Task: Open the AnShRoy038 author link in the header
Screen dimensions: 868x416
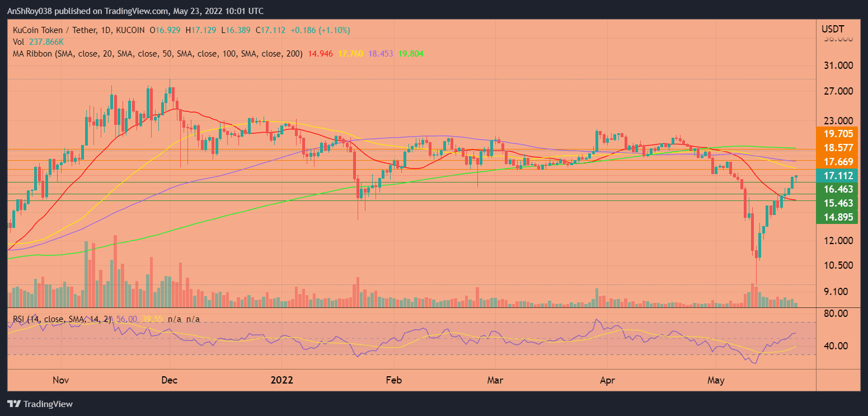Action: (x=29, y=11)
